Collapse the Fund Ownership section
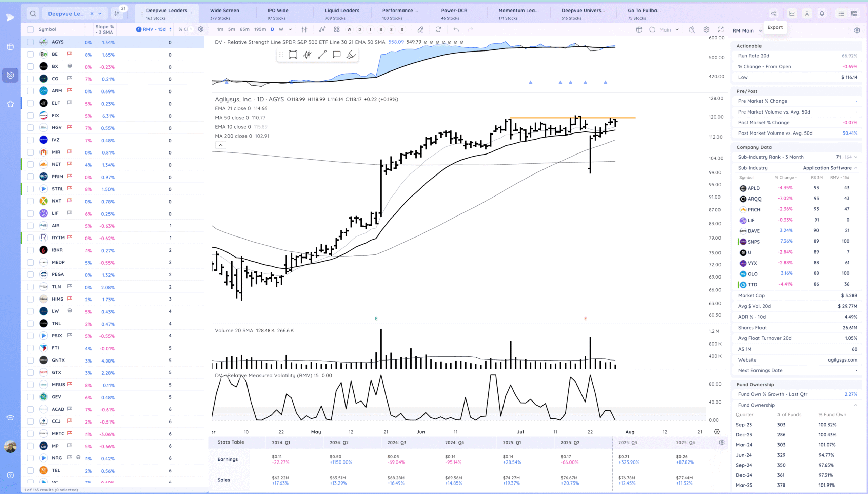The height and width of the screenshot is (494, 868). (x=855, y=405)
